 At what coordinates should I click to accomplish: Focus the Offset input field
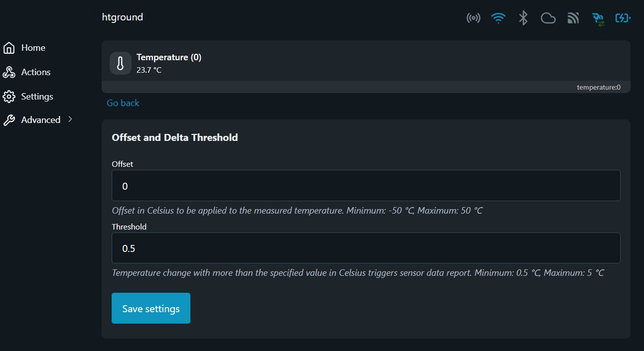(366, 186)
